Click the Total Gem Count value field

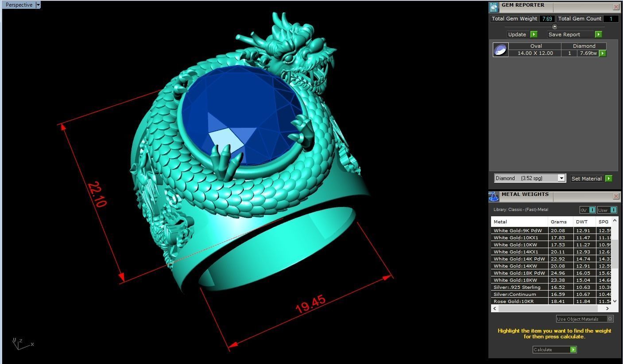pyautogui.click(x=611, y=19)
